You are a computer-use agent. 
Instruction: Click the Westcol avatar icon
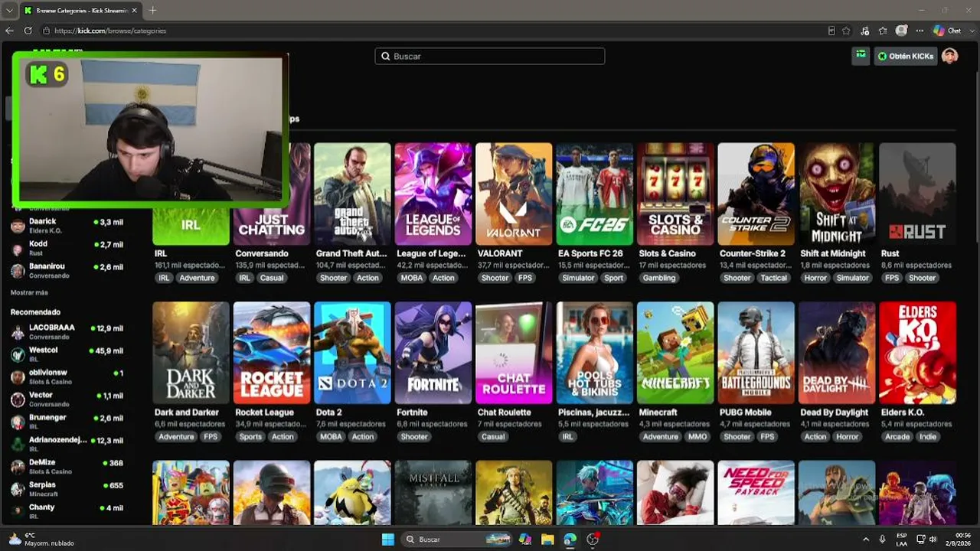coord(18,354)
